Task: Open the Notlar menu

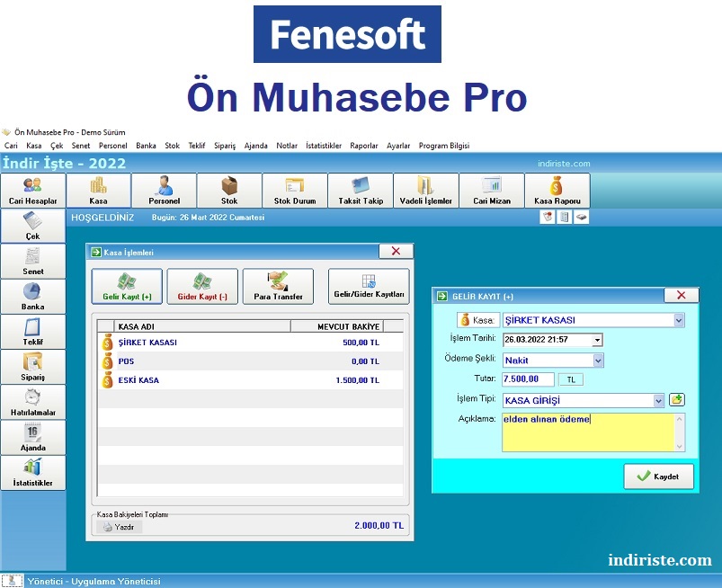Action: click(x=287, y=146)
